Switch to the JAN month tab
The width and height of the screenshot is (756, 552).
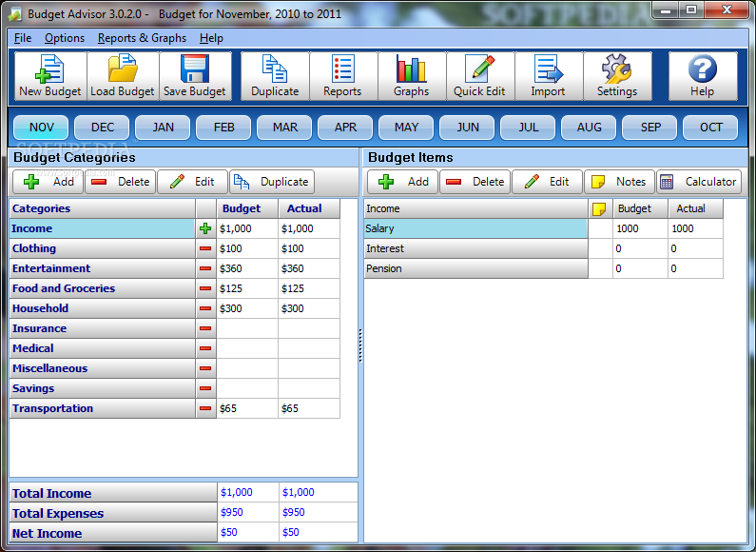(163, 128)
